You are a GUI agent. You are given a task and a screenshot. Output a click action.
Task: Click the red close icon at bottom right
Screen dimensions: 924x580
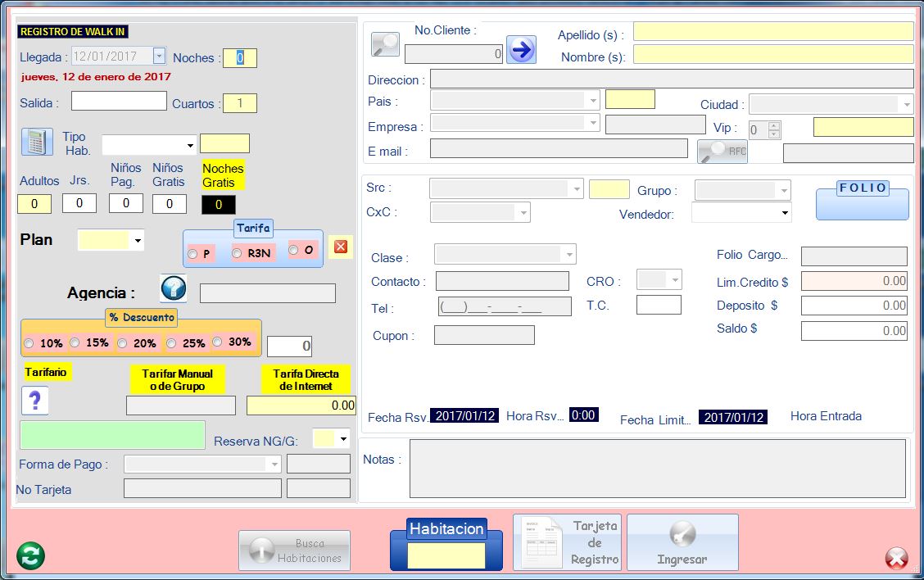tap(897, 559)
